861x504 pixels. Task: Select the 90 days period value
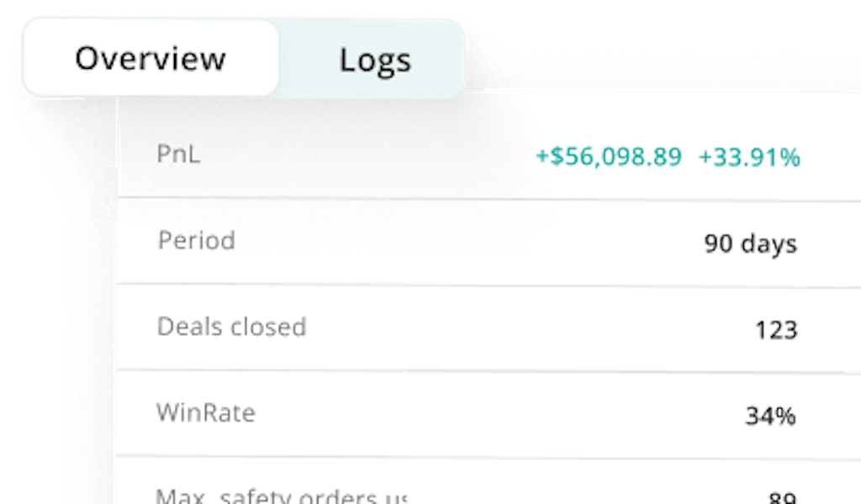[750, 244]
